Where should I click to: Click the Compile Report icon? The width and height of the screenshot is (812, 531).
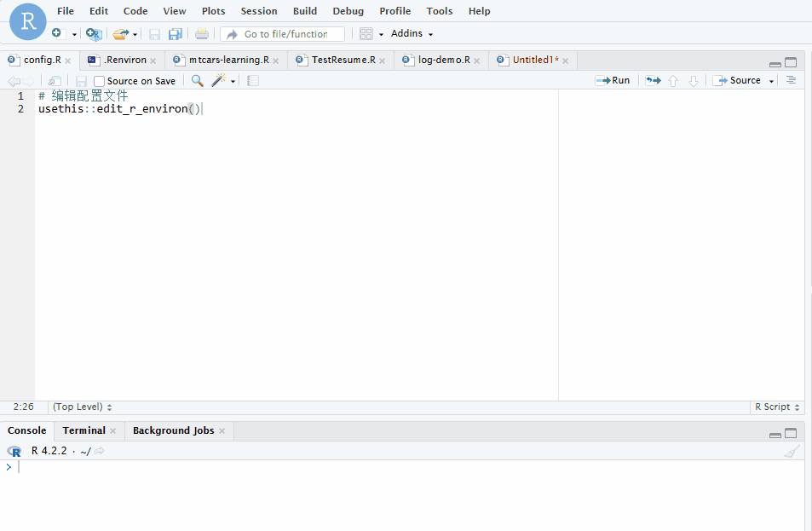tap(251, 80)
